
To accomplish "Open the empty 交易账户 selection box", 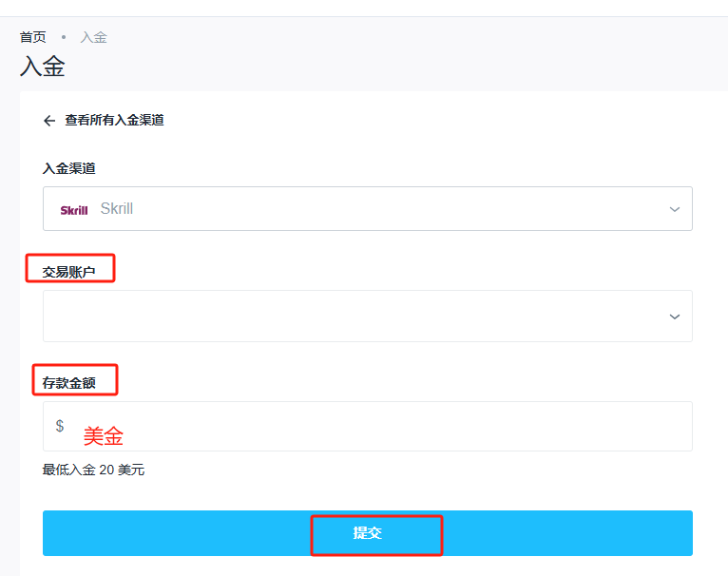I will pos(352,317).
